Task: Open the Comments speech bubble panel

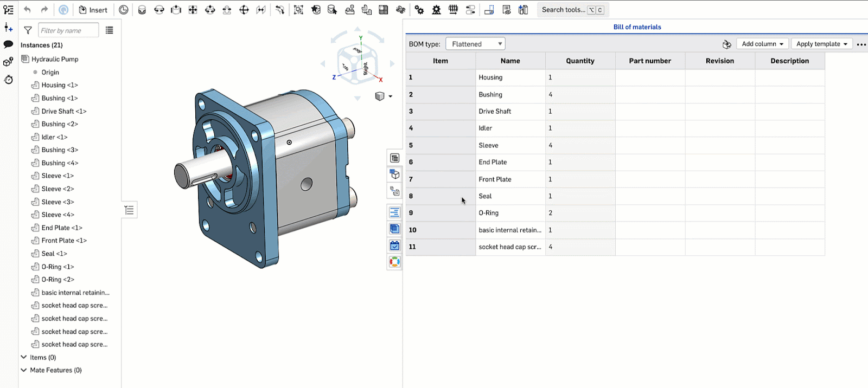Action: click(8, 44)
